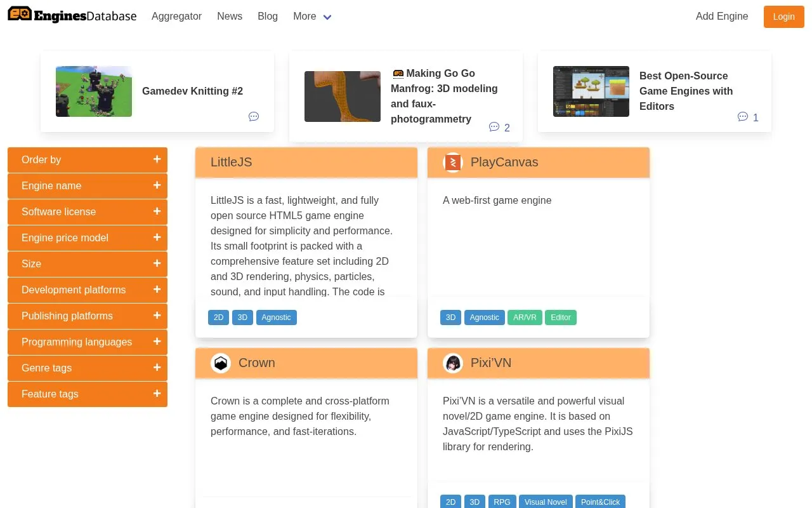
Task: Select the 2D tag on LittleJS card
Action: tap(218, 317)
